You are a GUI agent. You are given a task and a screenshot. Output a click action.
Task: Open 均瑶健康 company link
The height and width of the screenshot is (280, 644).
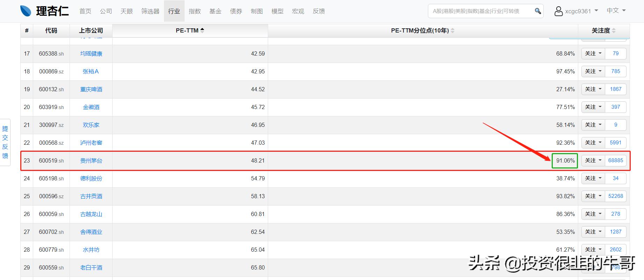(91, 53)
